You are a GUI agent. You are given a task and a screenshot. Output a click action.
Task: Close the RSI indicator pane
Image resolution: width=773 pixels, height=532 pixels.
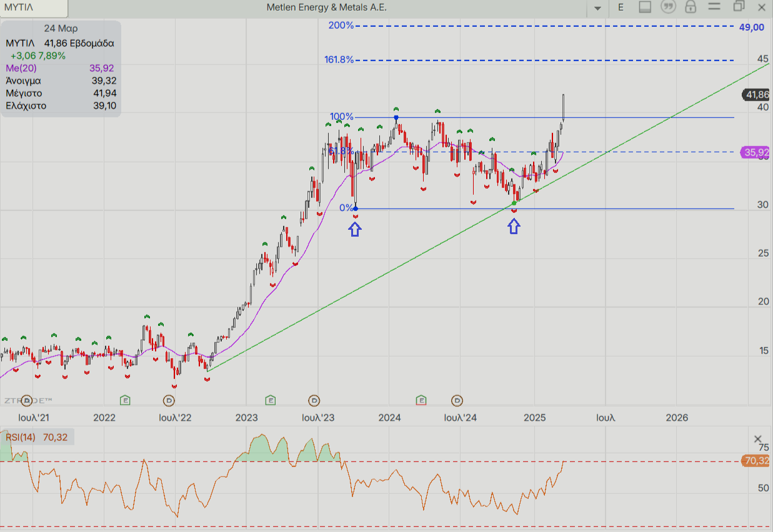[758, 439]
